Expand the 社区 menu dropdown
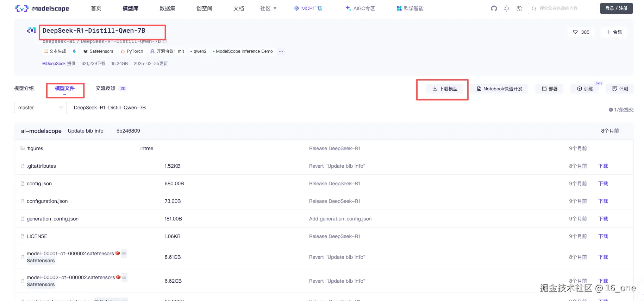The width and height of the screenshot is (644, 301). 268,8
